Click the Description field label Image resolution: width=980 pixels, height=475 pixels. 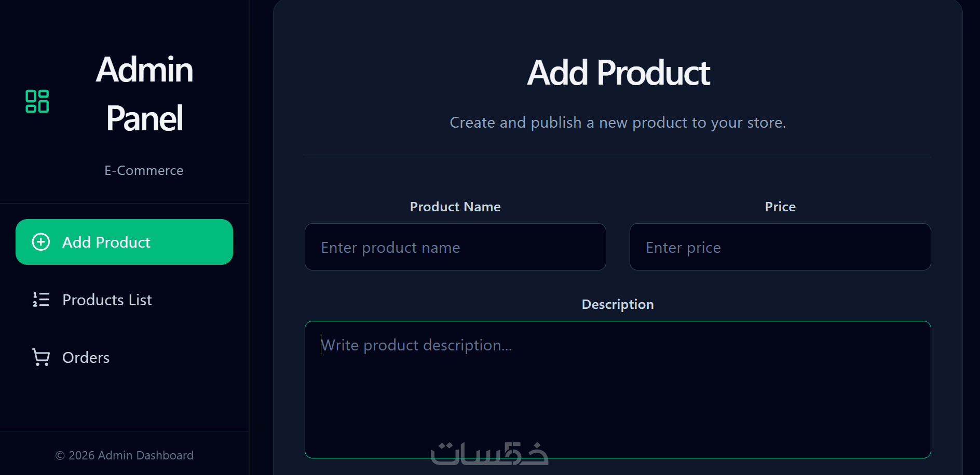[618, 304]
